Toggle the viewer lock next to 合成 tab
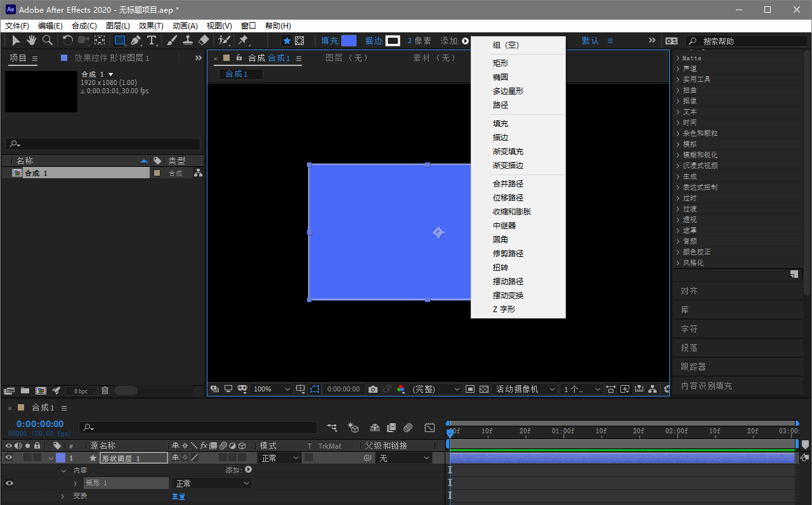The image size is (812, 505). 239,58
